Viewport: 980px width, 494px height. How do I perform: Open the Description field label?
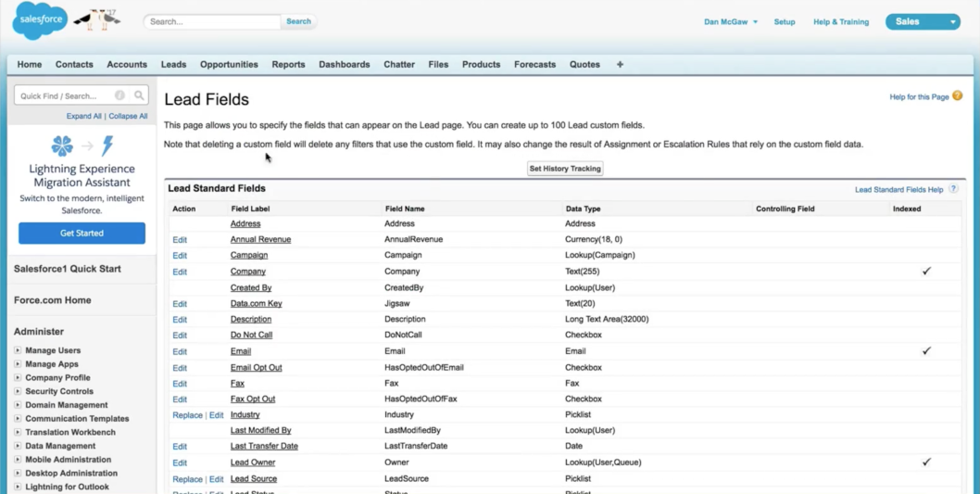click(x=251, y=319)
